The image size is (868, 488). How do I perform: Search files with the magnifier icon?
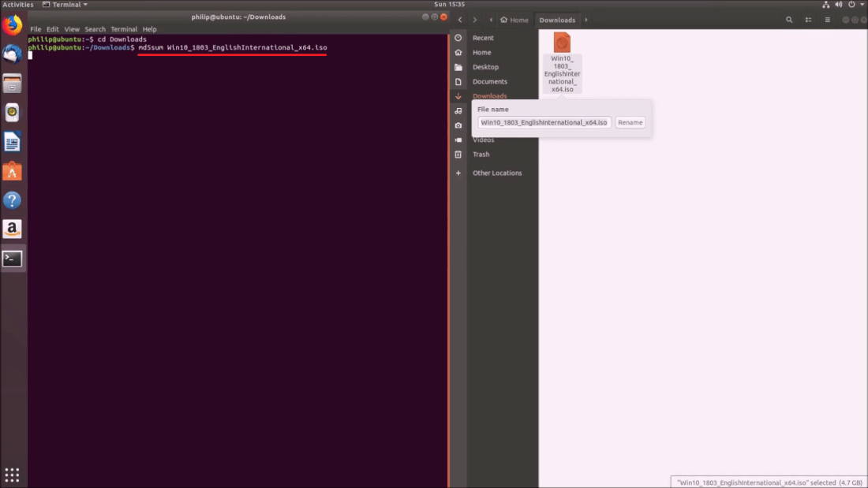789,20
